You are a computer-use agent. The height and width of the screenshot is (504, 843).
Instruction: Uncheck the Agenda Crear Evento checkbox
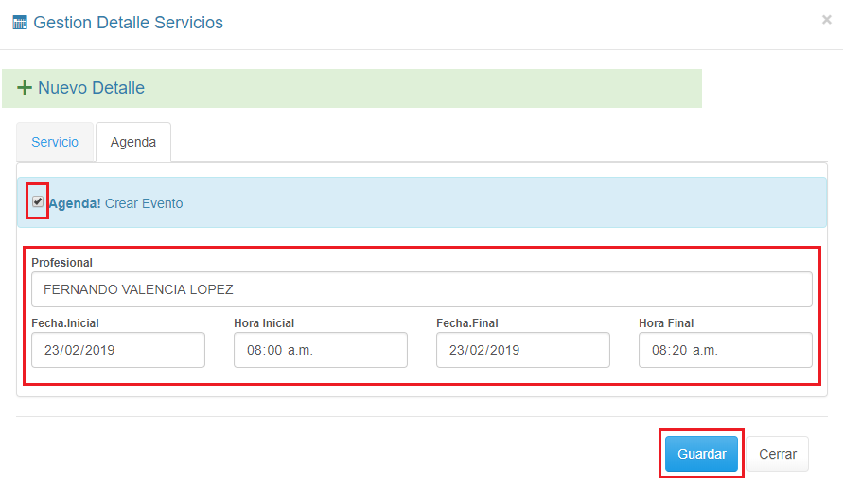coord(38,201)
